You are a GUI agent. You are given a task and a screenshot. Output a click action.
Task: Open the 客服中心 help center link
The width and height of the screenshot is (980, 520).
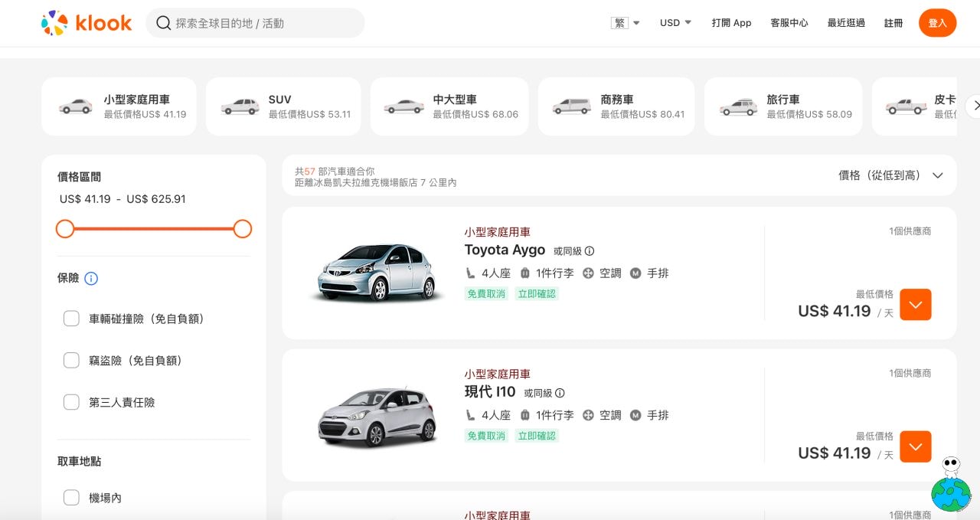point(789,23)
